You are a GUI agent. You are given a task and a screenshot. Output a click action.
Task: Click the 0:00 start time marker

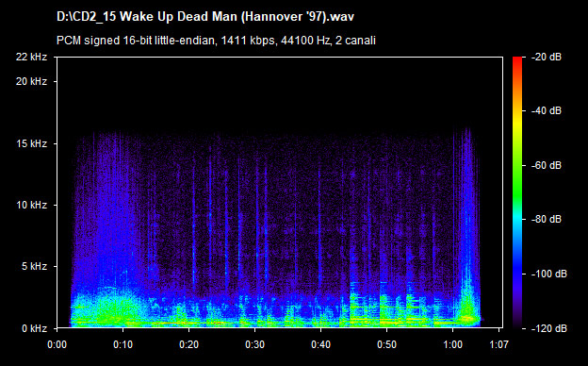point(57,344)
